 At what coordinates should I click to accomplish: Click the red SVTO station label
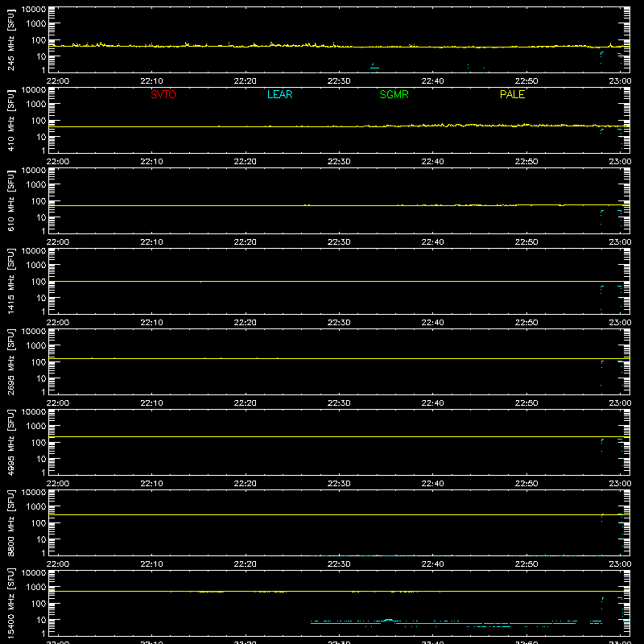[x=163, y=94]
